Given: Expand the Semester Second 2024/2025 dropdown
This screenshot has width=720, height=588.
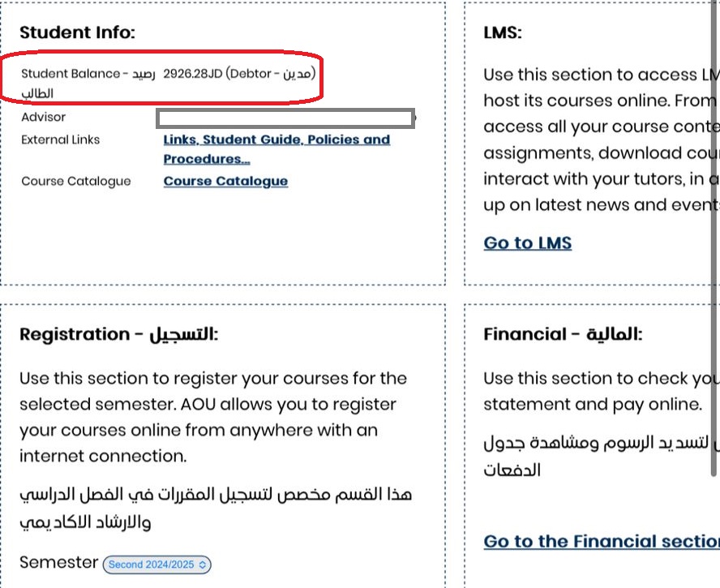Looking at the screenshot, I should [x=157, y=564].
